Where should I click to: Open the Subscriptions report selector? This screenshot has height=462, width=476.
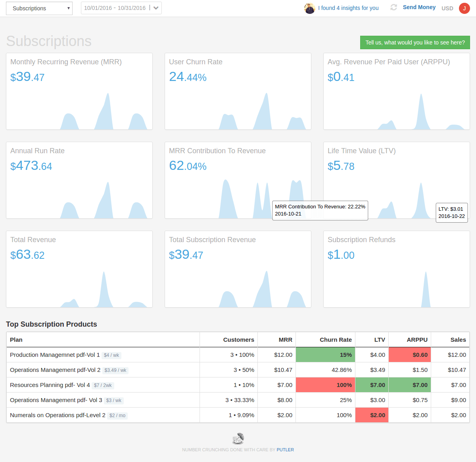click(x=39, y=8)
